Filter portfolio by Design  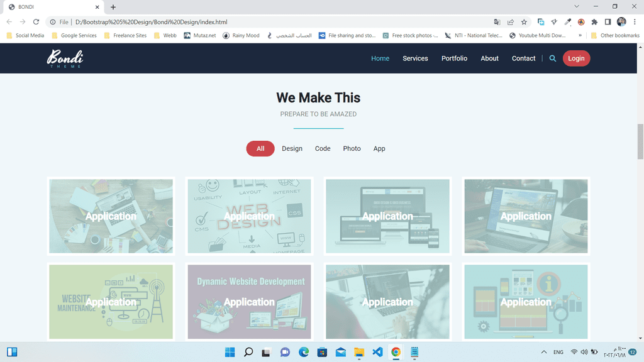pos(292,148)
